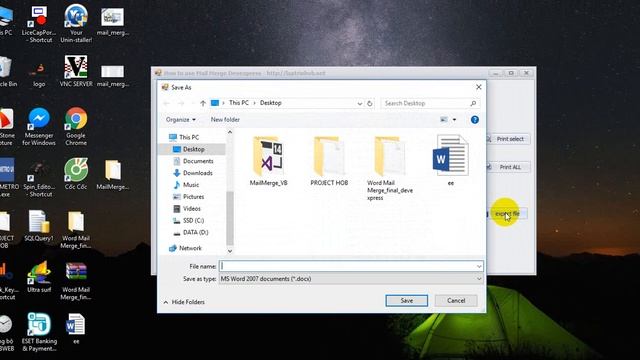Select This PC in the navigation tree
Screen dimensions: 640x360
coord(189,137)
